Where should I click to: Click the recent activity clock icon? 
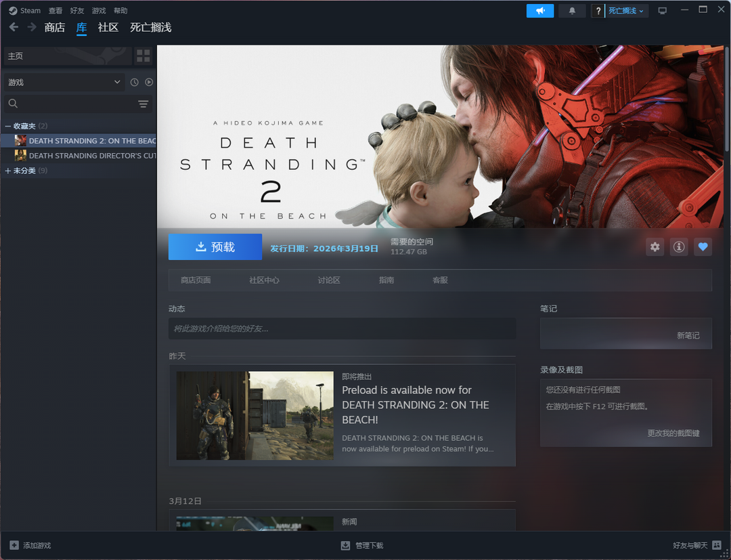pos(134,82)
